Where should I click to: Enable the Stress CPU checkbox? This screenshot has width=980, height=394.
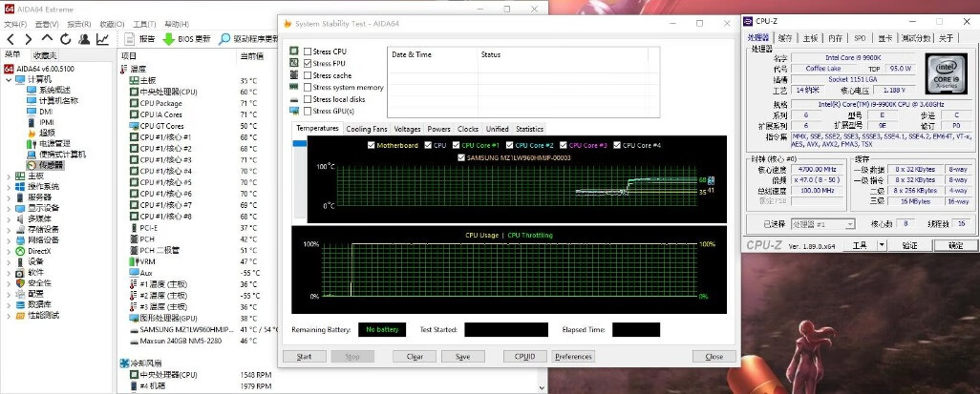click(308, 52)
